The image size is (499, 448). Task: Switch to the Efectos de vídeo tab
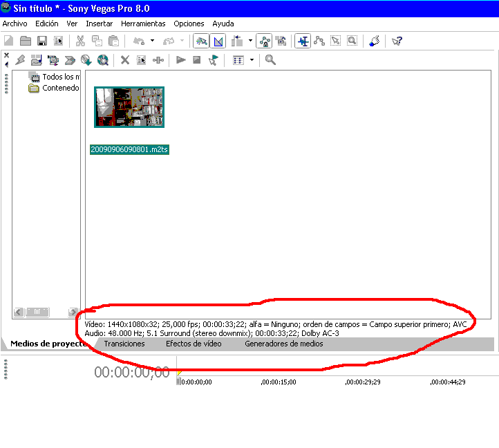point(194,344)
